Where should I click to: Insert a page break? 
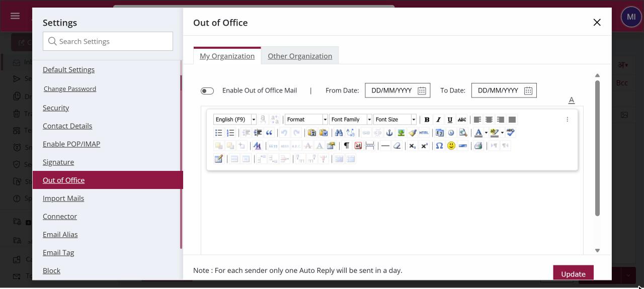coord(370,146)
